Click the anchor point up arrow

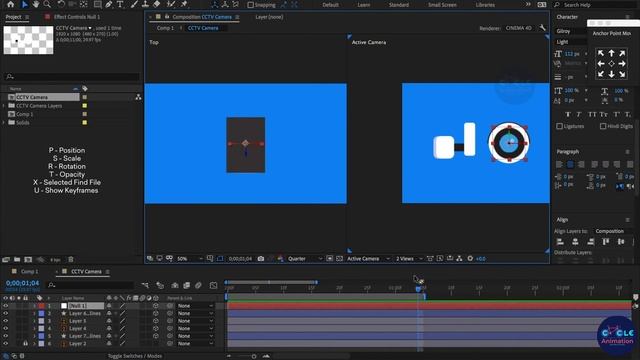pyautogui.click(x=611, y=53)
